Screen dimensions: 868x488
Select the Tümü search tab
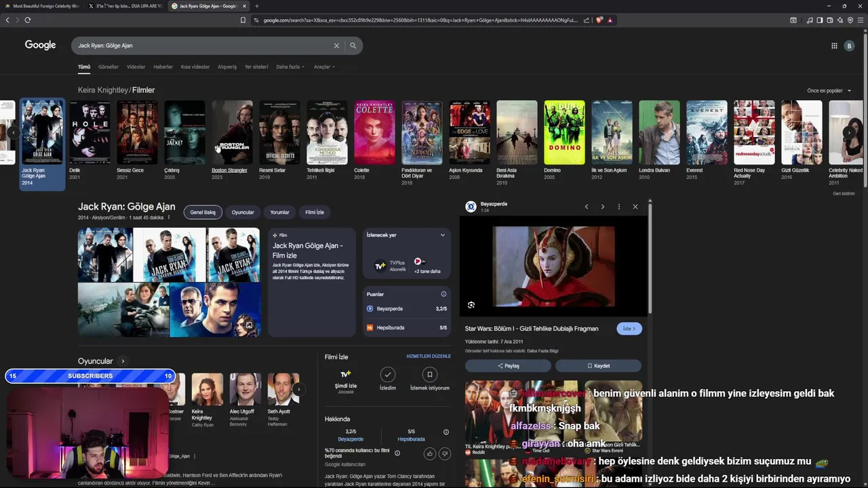pos(84,67)
